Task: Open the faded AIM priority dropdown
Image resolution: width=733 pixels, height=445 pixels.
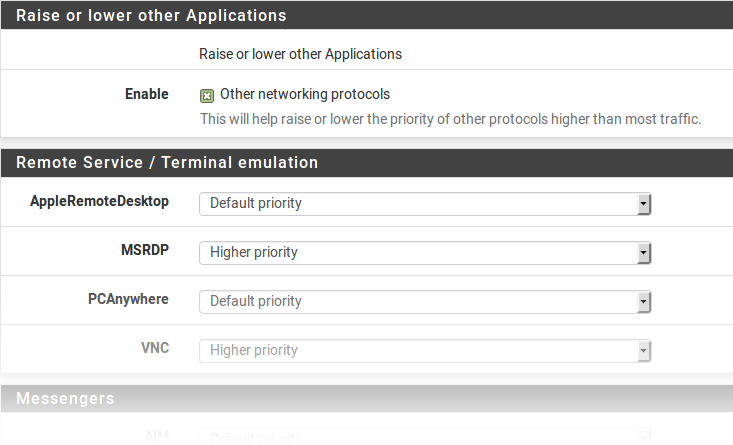Action: 425,437
